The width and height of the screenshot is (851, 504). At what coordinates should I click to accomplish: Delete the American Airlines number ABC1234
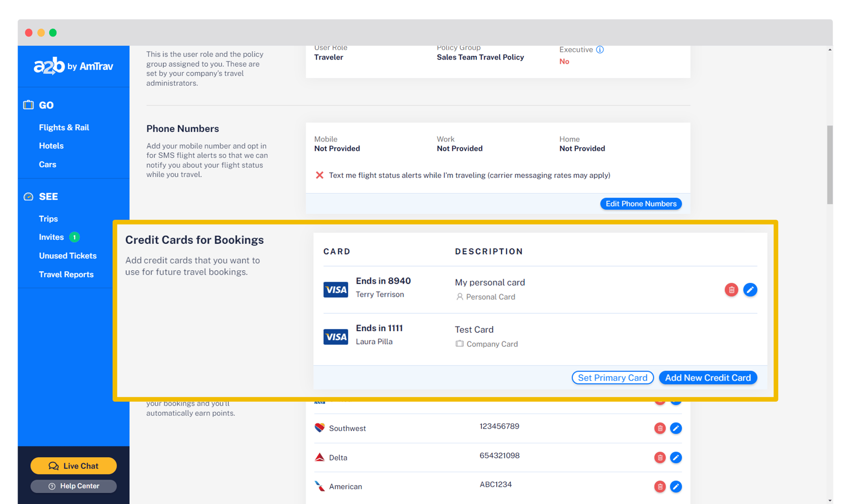pos(660,486)
